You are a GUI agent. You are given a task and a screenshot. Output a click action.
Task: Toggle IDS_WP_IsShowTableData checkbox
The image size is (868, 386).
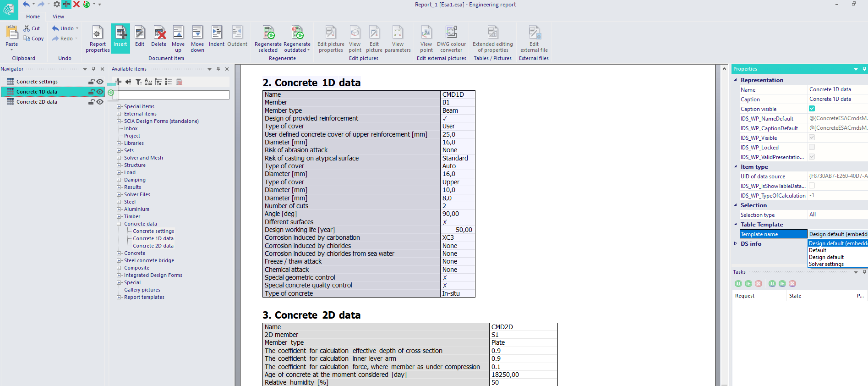coord(812,186)
